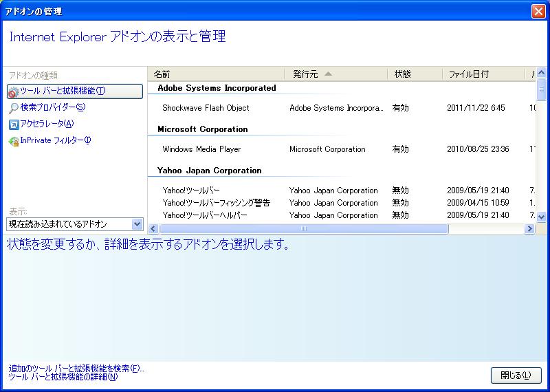Click the 閉じる button
Screen dimensions: 550x392
point(516,375)
